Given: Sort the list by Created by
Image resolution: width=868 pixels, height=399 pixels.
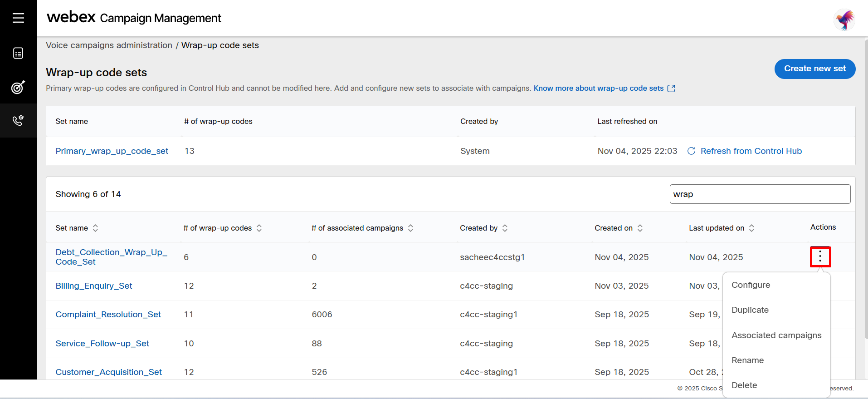Looking at the screenshot, I should point(505,228).
